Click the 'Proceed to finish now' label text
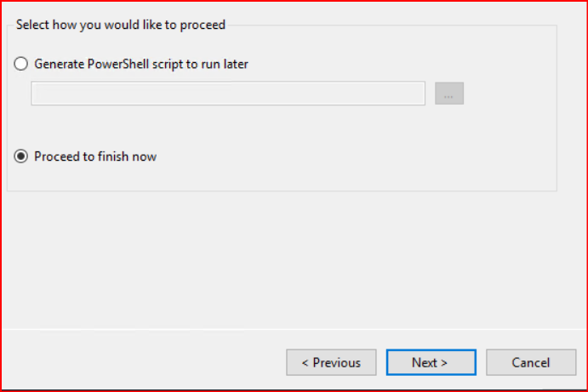 tap(95, 156)
